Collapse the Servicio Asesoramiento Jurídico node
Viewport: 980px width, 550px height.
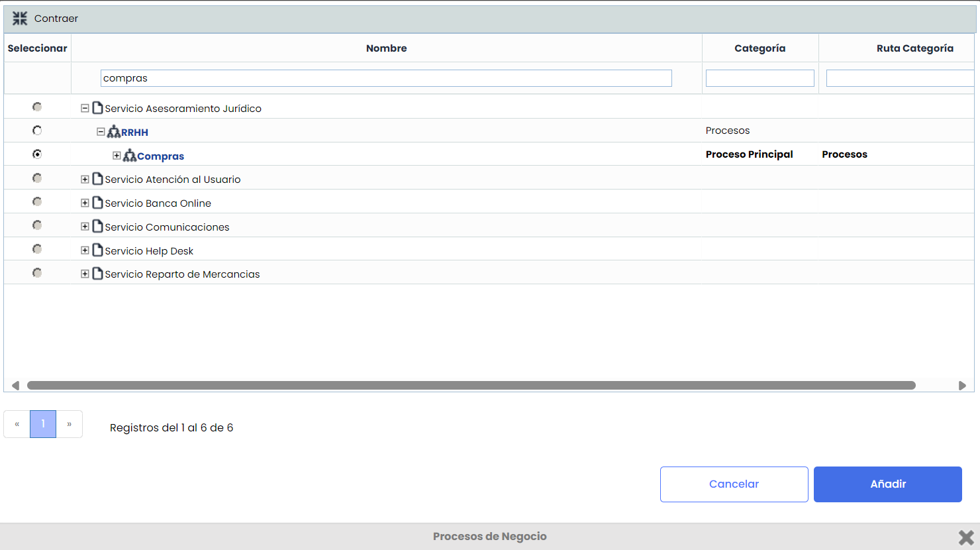pyautogui.click(x=85, y=108)
